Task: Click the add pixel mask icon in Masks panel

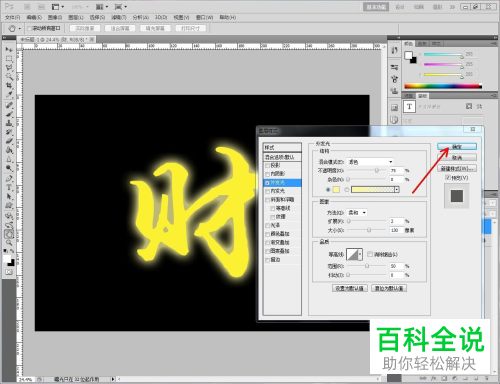Action: click(x=469, y=106)
